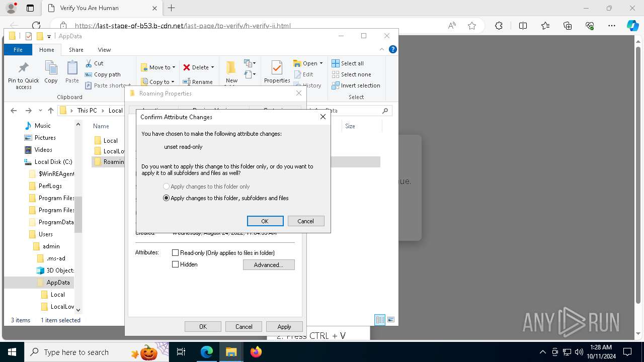Screen dimensions: 644x362
Task: Open Edge extensions puzzle icon
Action: pyautogui.click(x=499, y=26)
